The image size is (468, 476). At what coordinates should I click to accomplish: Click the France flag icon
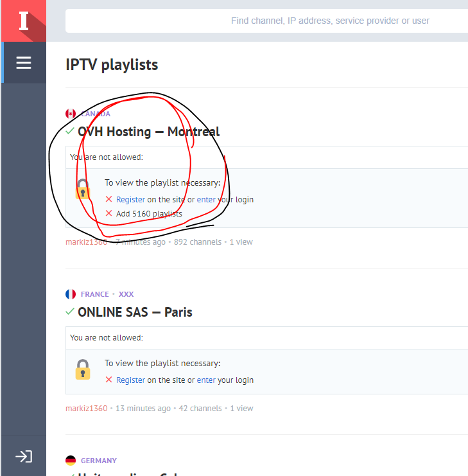pyautogui.click(x=71, y=294)
